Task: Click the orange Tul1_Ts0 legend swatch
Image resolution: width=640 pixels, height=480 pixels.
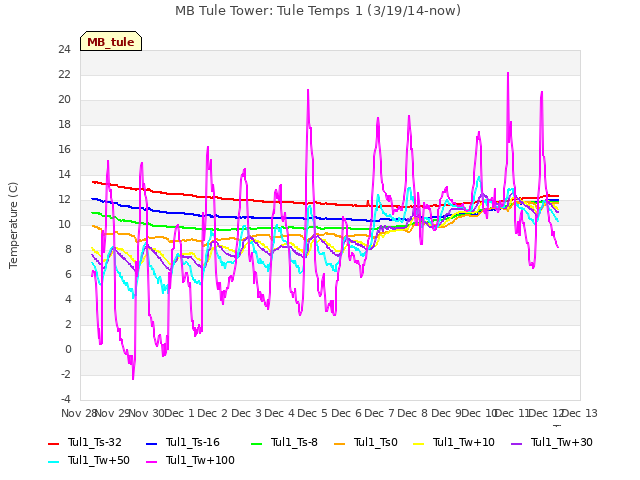Action: (339, 443)
